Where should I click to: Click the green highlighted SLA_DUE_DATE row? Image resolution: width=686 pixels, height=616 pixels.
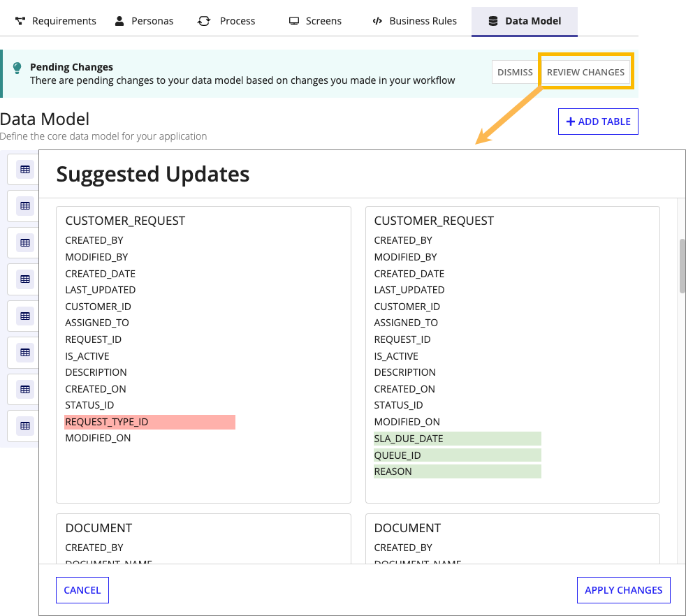457,439
